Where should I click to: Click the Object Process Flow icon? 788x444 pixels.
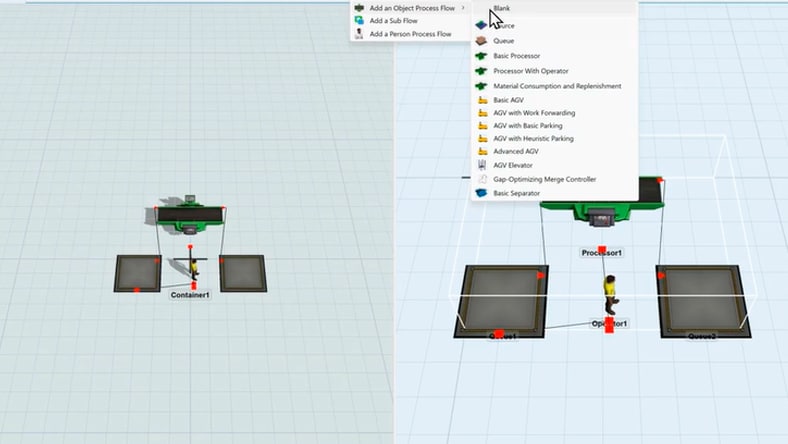click(359, 8)
